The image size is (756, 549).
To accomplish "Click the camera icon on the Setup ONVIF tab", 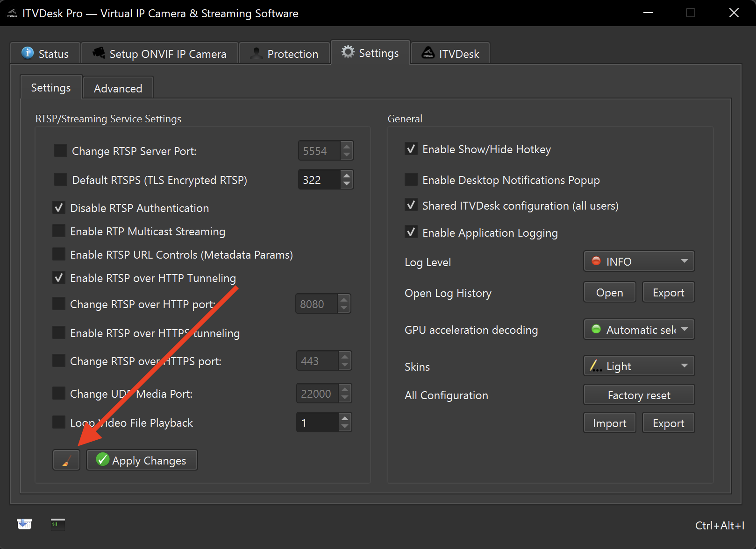I will (x=99, y=53).
